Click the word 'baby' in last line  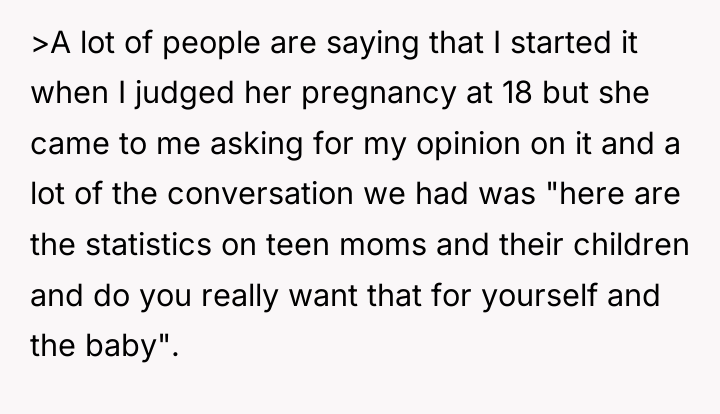tap(122, 346)
